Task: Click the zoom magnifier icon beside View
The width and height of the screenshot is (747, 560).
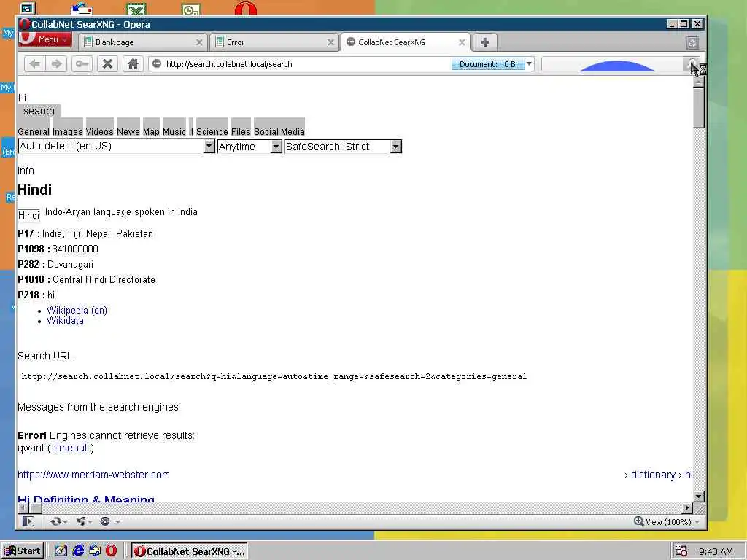Action: point(639,521)
